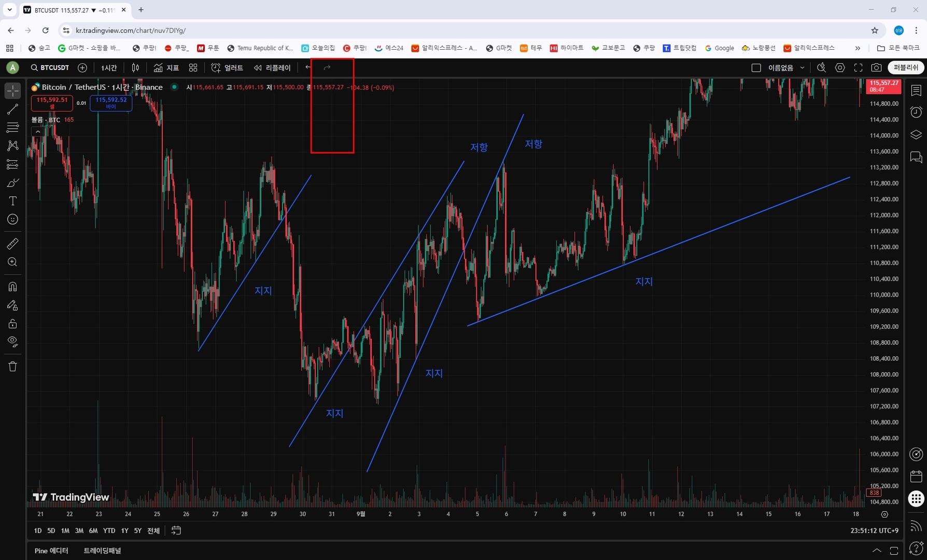Open chart settings hexagon icon
Image resolution: width=927 pixels, height=560 pixels.
[840, 67]
